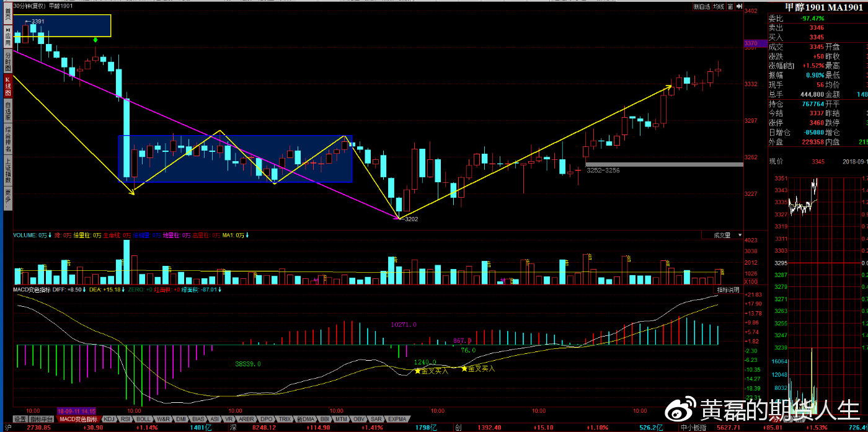Click the 3202 low price label
Viewport: 868px width, 432px height.
411,219
